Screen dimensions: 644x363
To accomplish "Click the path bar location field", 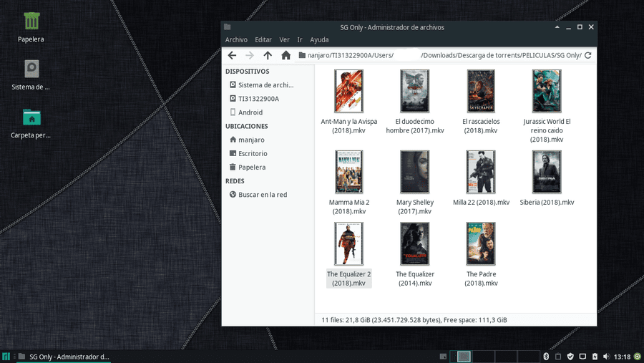I will coord(444,55).
